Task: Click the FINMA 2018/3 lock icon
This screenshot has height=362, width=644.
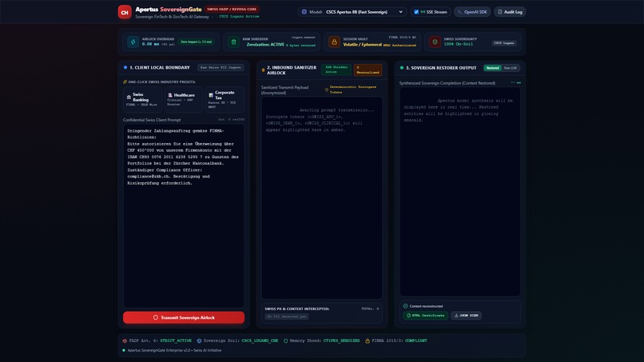Action: pos(368,340)
